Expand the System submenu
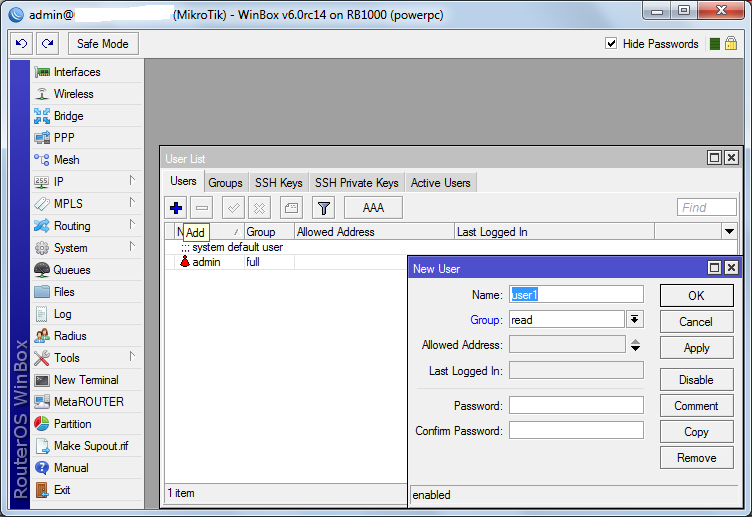The width and height of the screenshot is (752, 518). (132, 247)
